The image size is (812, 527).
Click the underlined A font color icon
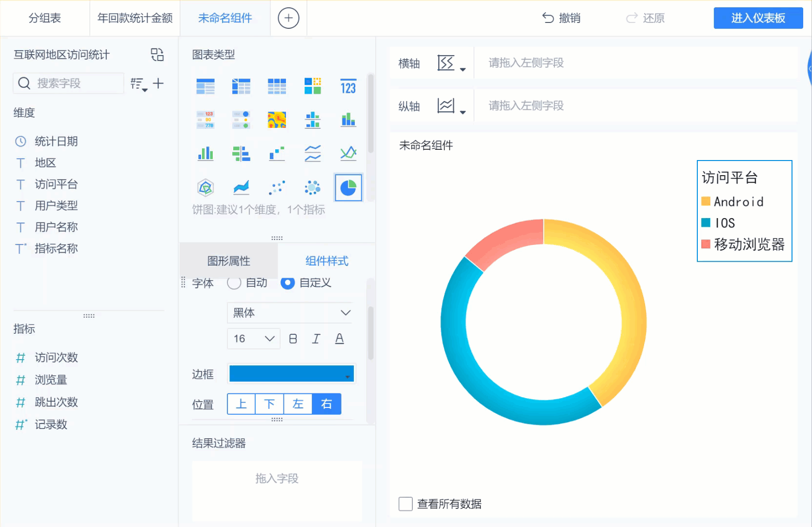(x=340, y=339)
